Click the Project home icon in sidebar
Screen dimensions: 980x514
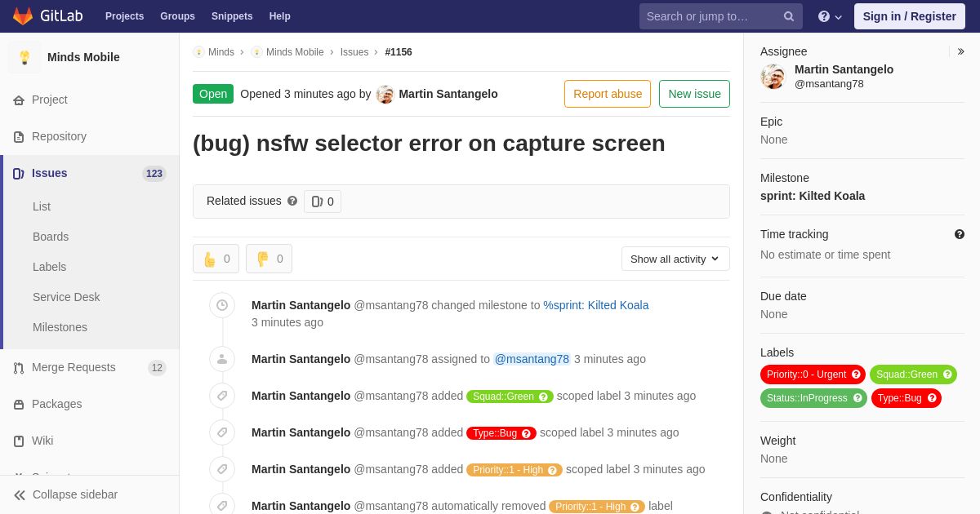click(19, 100)
